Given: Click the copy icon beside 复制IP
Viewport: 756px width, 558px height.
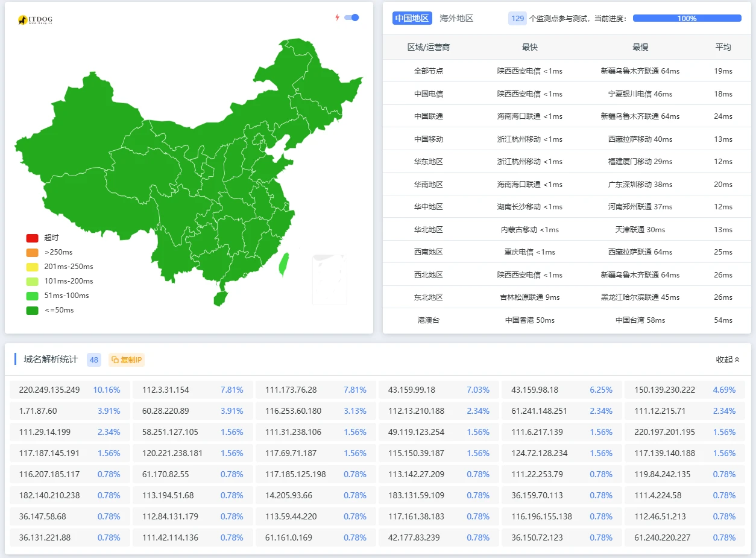Looking at the screenshot, I should coord(115,360).
